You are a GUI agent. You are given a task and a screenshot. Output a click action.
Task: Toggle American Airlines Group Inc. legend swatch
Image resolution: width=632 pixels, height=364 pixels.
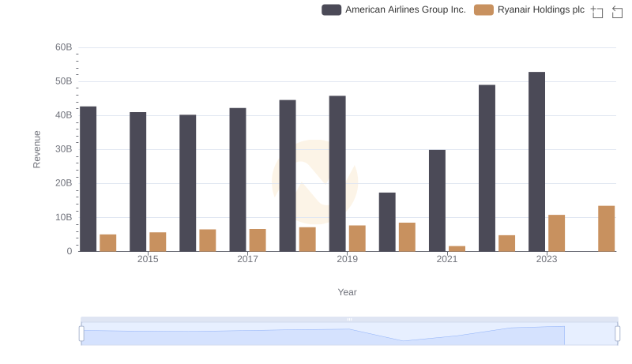(332, 9)
